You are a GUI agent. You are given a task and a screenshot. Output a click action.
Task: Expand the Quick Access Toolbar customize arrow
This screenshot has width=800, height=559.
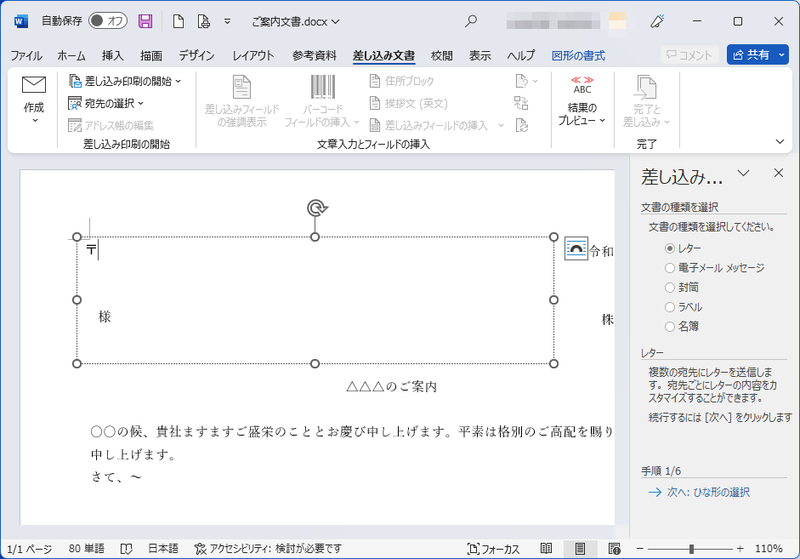227,21
